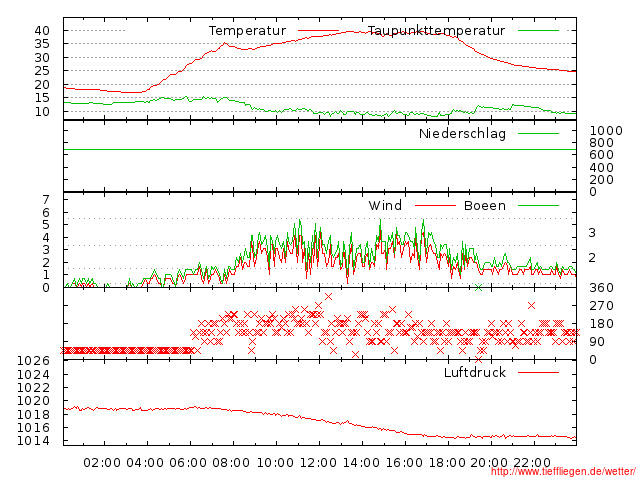Click the 04:00 time axis label

click(145, 463)
